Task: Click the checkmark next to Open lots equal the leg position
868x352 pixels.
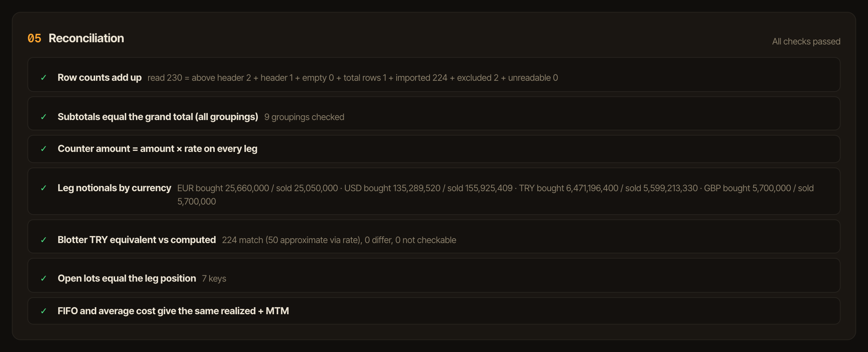Action: (44, 278)
